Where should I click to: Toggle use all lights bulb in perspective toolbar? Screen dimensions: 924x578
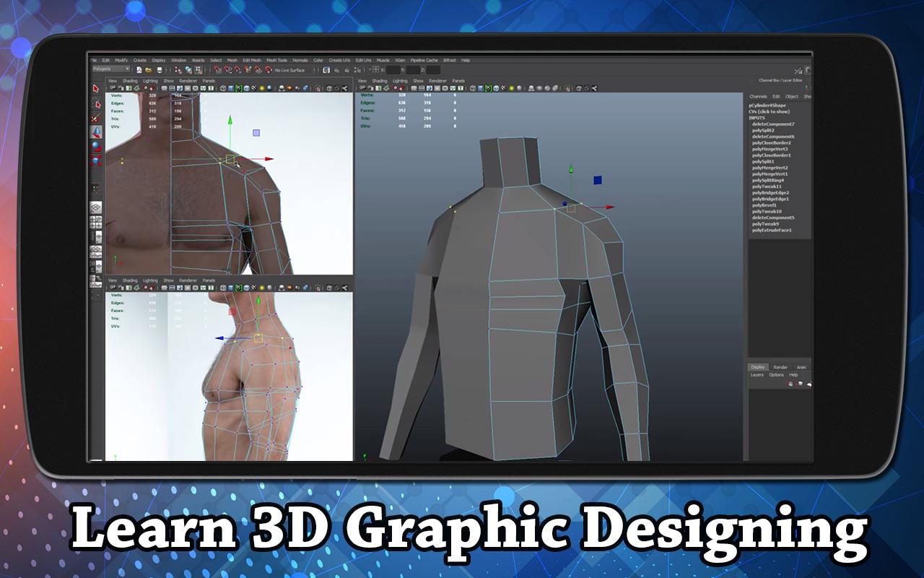(x=512, y=88)
